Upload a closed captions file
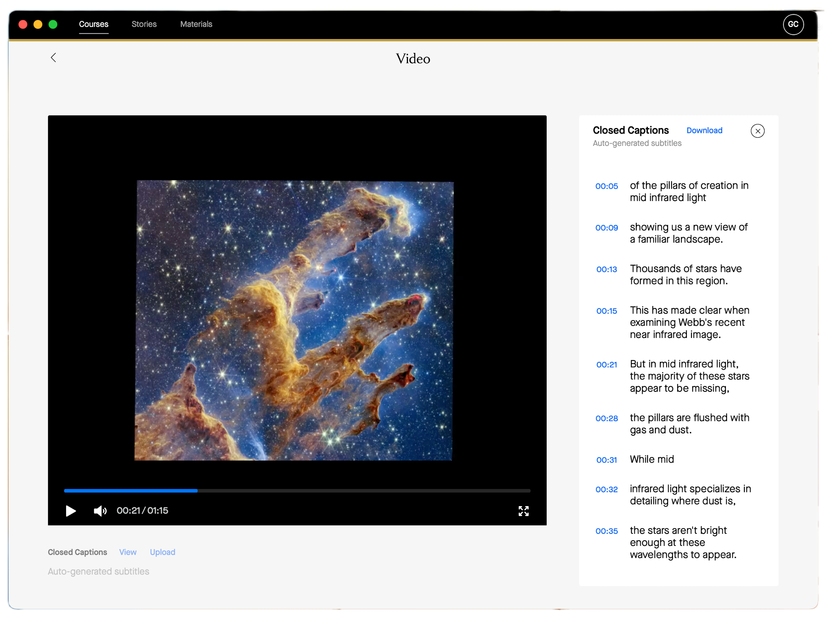 click(x=163, y=552)
